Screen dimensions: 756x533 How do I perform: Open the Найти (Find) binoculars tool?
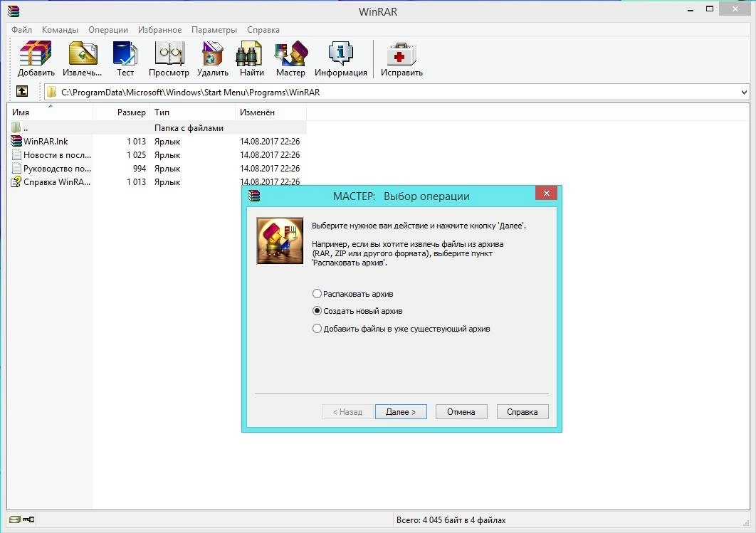coord(252,58)
